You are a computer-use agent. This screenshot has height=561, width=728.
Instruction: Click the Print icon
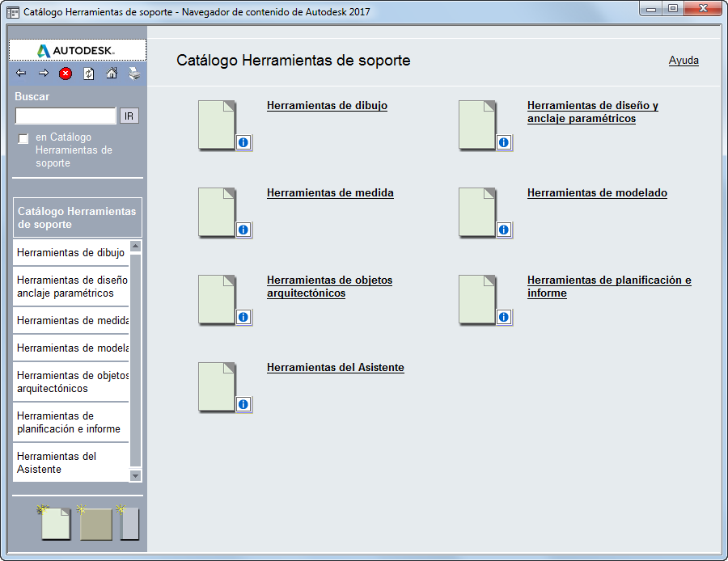[x=134, y=74]
